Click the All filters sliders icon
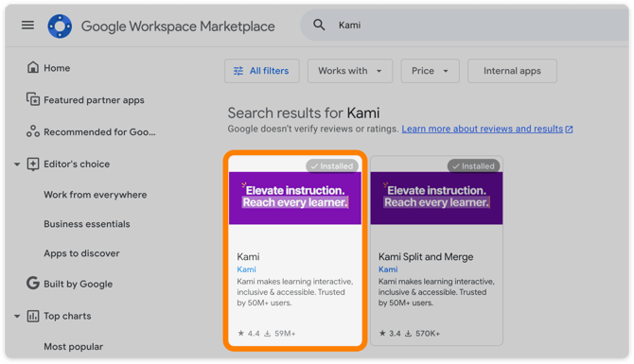This screenshot has height=364, width=634. pos(238,71)
